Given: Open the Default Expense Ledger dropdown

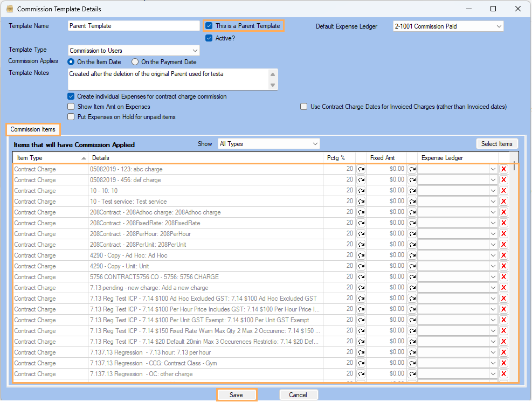Looking at the screenshot, I should (x=498, y=26).
